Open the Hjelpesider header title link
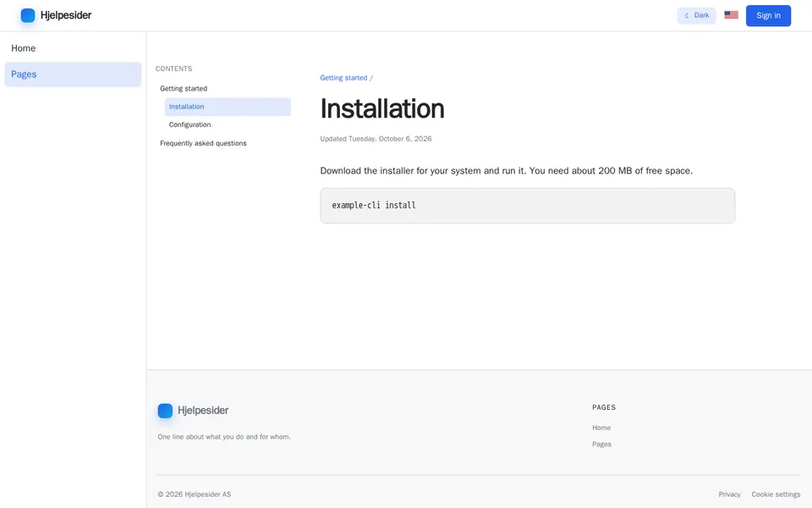Viewport: 812px width, 508px height. pos(66,15)
